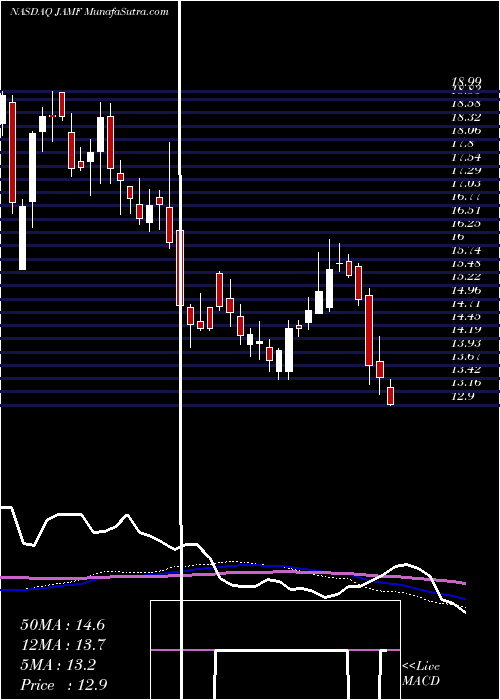Click the 16.25 price axis label
This screenshot has height=700, width=500.
(466, 223)
